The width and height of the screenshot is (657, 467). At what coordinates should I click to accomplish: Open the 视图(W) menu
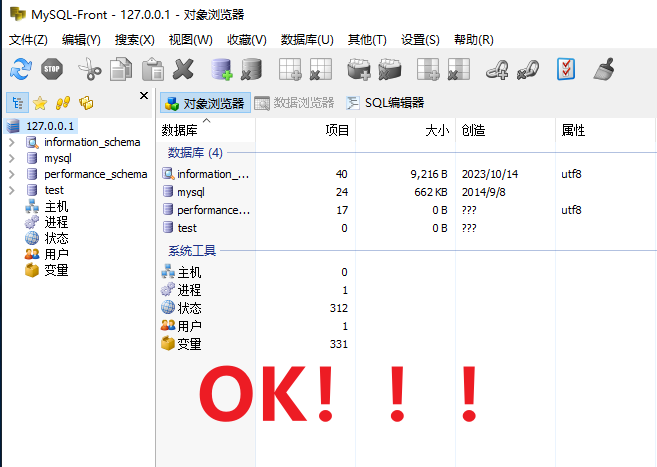[x=191, y=40]
